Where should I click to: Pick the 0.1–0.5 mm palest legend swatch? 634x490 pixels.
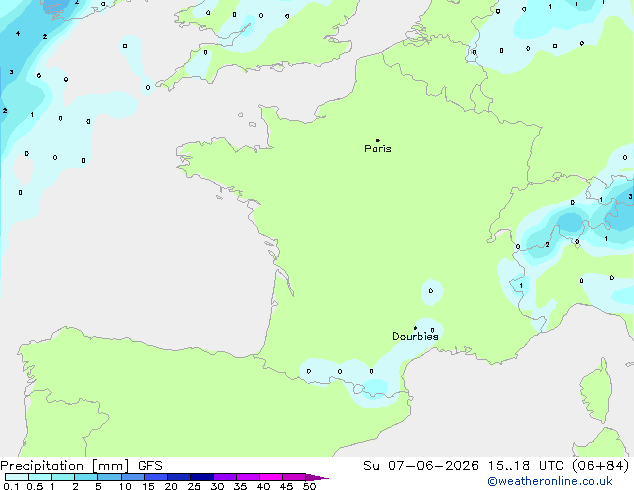tap(17, 477)
